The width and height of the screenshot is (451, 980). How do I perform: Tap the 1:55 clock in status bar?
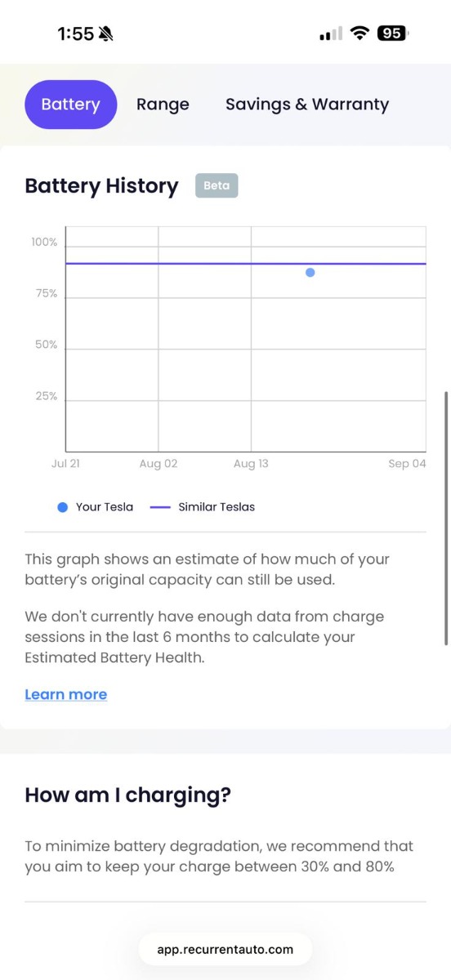[x=75, y=33]
